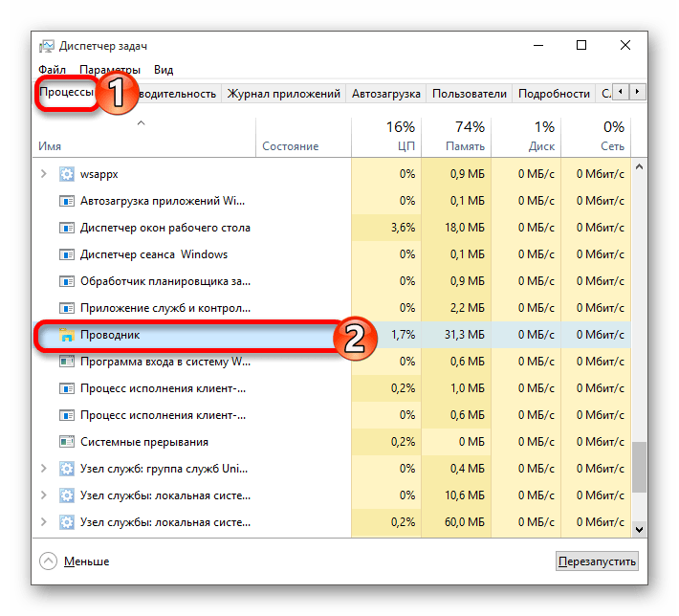
Task: Click the Меньше link to show fewer details
Action: pos(87,561)
